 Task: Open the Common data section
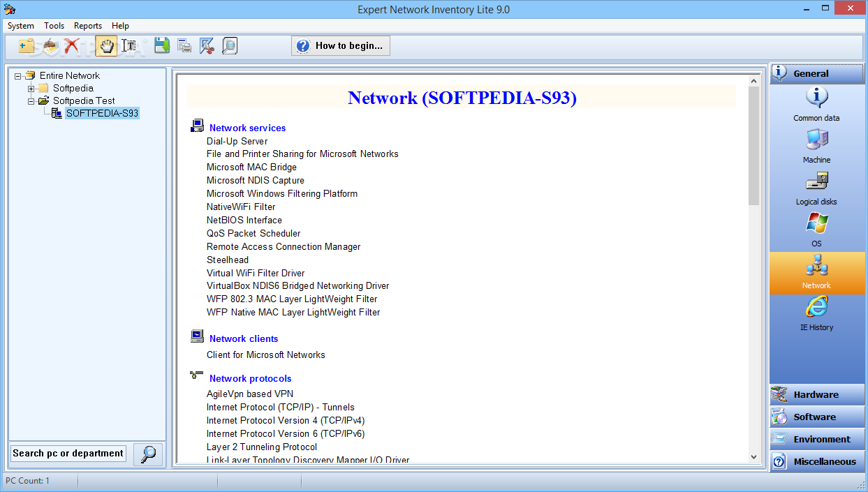(816, 104)
